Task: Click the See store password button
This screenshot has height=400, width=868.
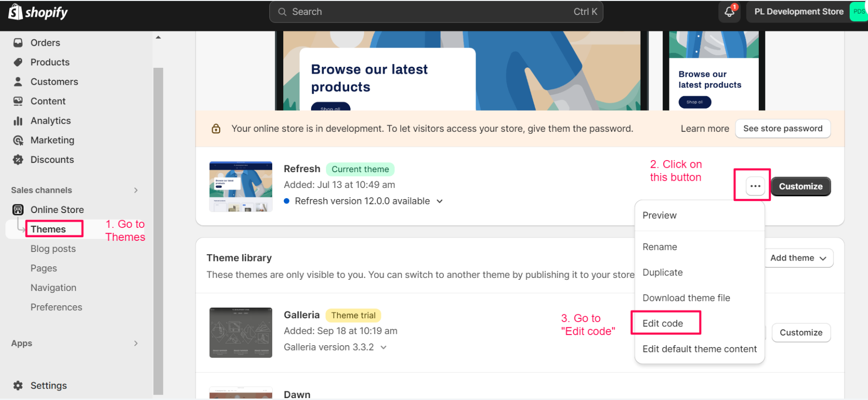Action: coord(782,129)
